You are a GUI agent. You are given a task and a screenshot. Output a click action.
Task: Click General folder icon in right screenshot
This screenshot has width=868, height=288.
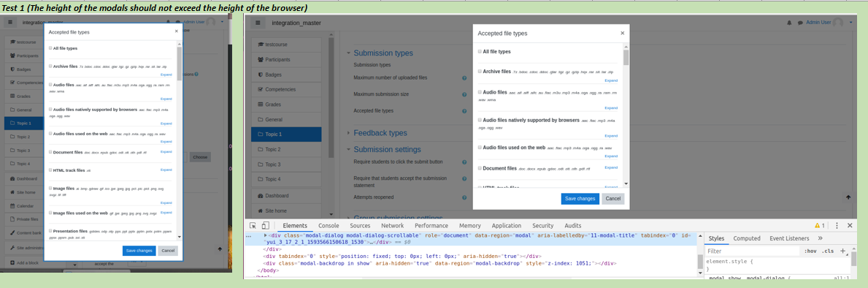pos(261,119)
